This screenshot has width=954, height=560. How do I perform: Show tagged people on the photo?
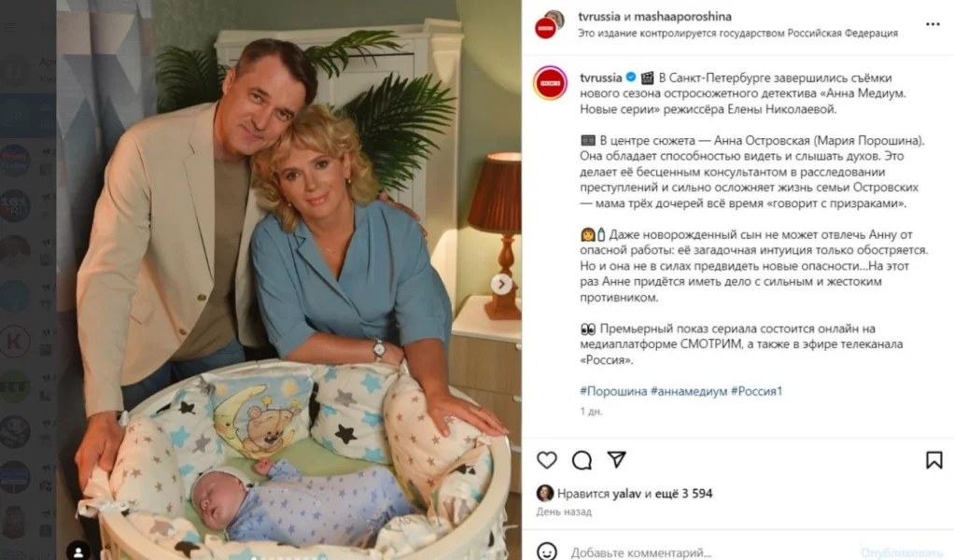pyautogui.click(x=78, y=552)
